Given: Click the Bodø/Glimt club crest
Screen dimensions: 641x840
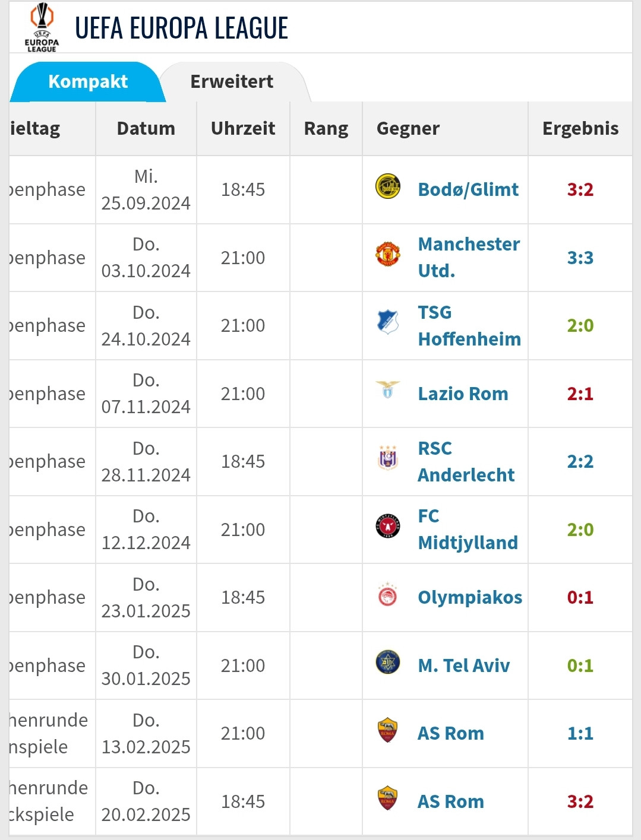Looking at the screenshot, I should [x=388, y=186].
